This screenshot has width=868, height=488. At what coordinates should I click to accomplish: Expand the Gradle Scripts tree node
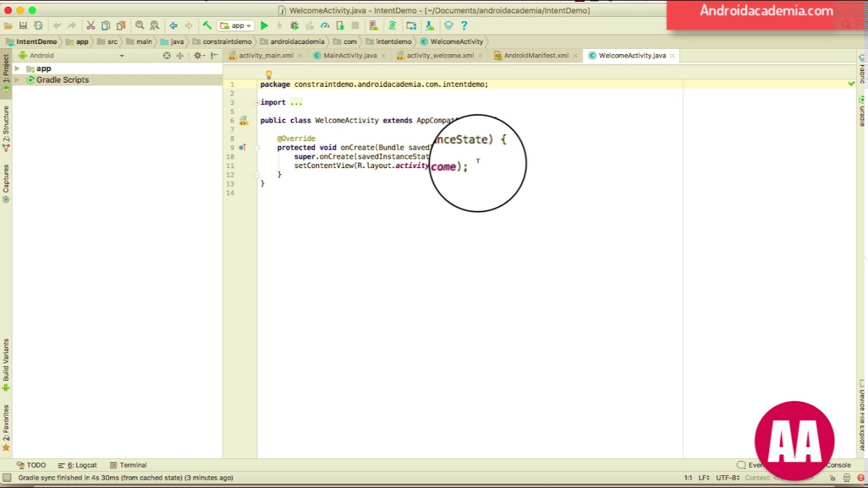(17, 80)
